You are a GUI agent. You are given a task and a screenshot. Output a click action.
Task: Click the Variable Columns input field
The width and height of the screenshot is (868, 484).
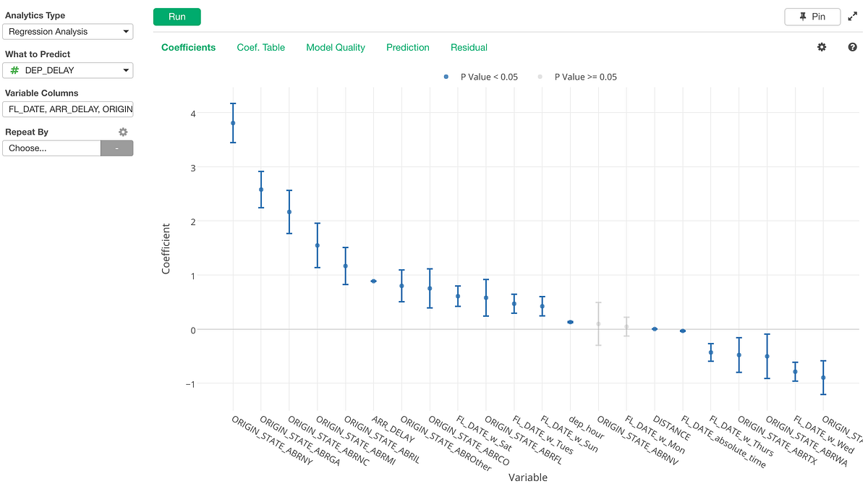pyautogui.click(x=67, y=109)
